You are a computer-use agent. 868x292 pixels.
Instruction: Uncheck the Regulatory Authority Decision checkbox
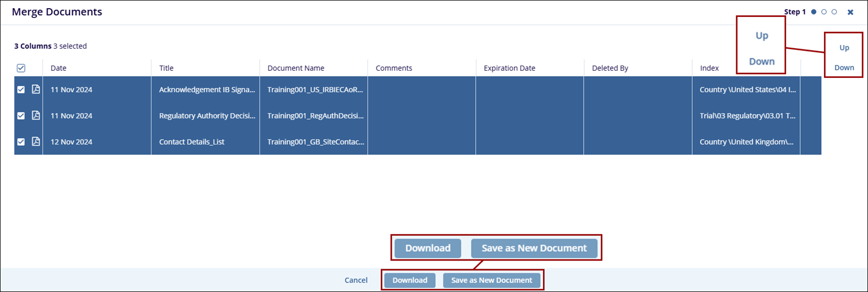21,116
